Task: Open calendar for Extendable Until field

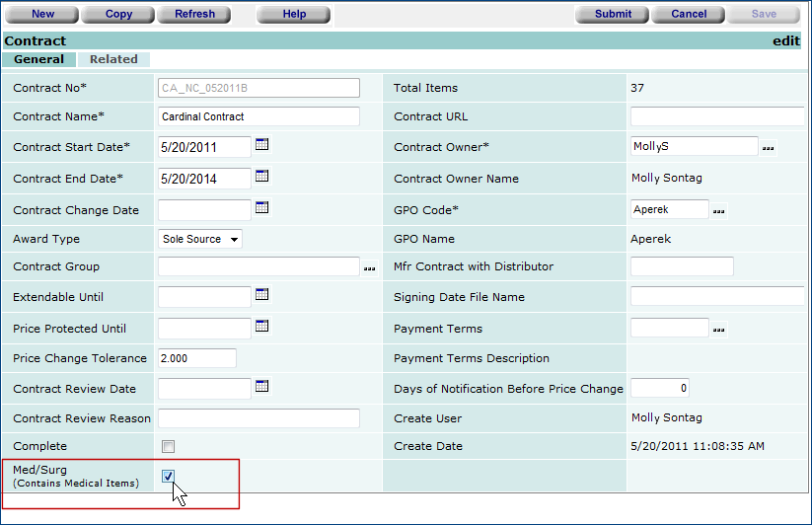Action: pos(262,295)
